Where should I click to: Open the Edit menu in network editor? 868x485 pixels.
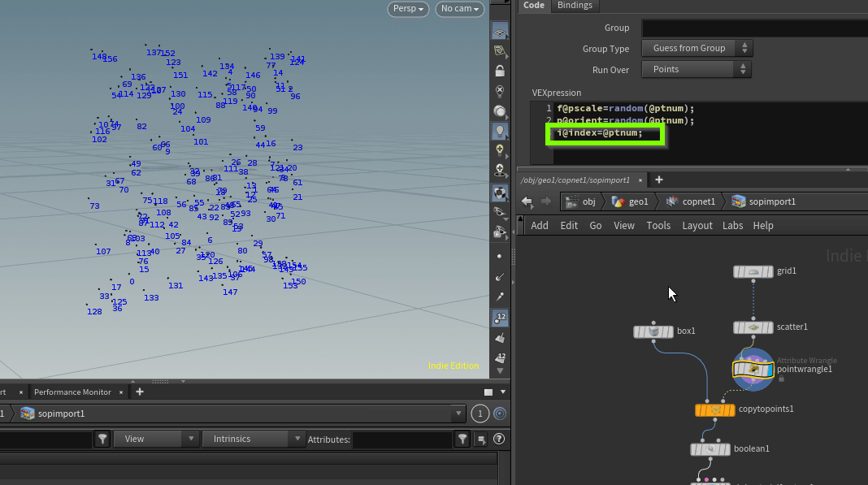tap(569, 225)
